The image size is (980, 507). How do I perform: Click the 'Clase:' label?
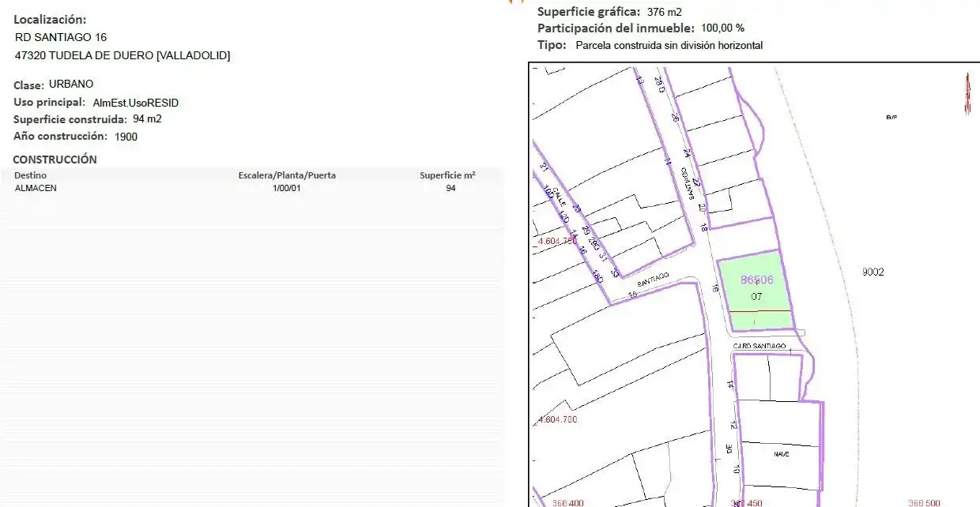[28, 84]
